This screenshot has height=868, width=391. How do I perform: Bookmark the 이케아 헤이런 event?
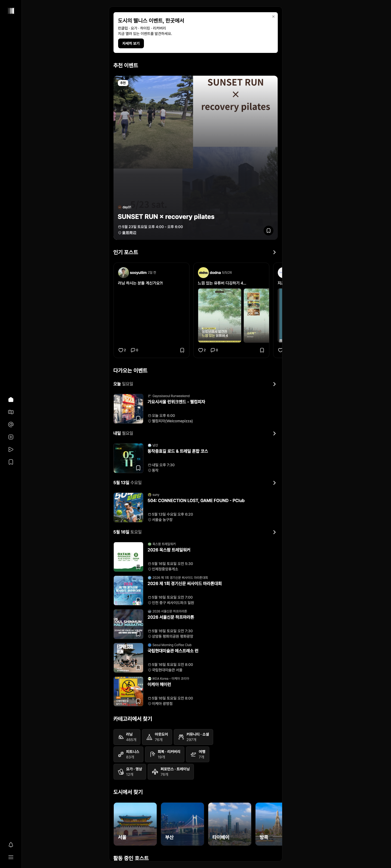[138, 701]
